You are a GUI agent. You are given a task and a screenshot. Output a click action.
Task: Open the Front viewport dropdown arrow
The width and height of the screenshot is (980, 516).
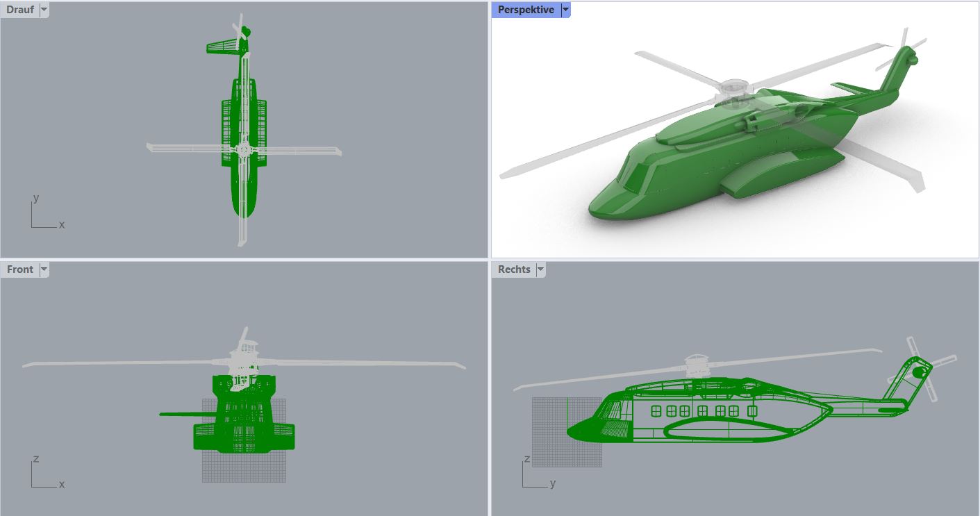coord(44,269)
